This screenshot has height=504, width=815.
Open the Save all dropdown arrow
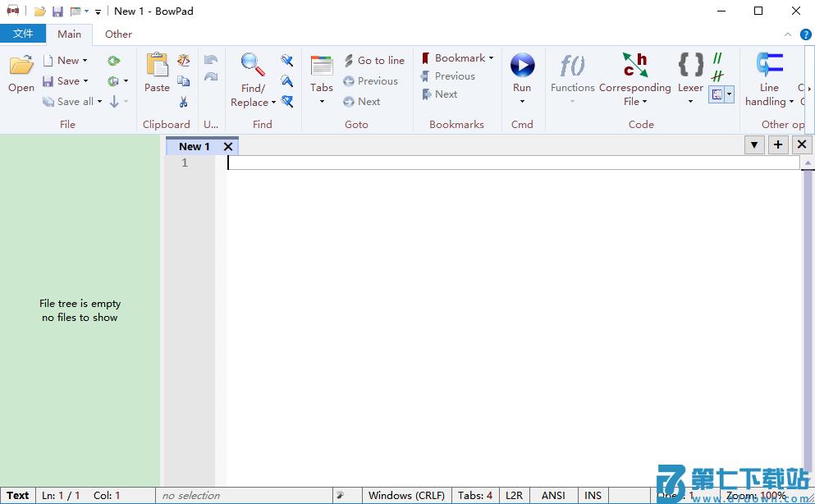99,101
